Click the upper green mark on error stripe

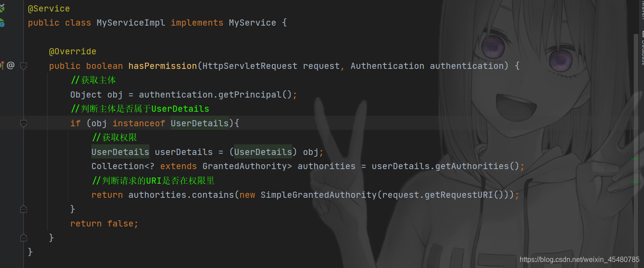pyautogui.click(x=635, y=159)
